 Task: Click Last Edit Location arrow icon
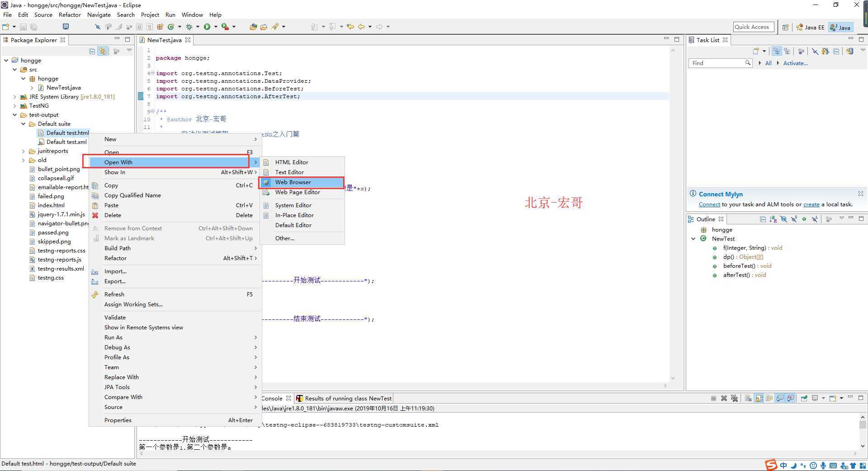click(x=350, y=27)
